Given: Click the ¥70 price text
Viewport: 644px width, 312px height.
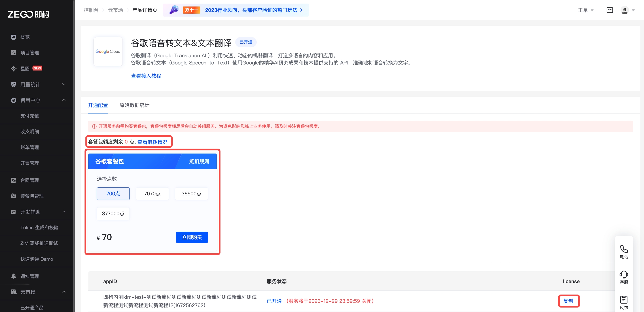Looking at the screenshot, I should point(104,237).
